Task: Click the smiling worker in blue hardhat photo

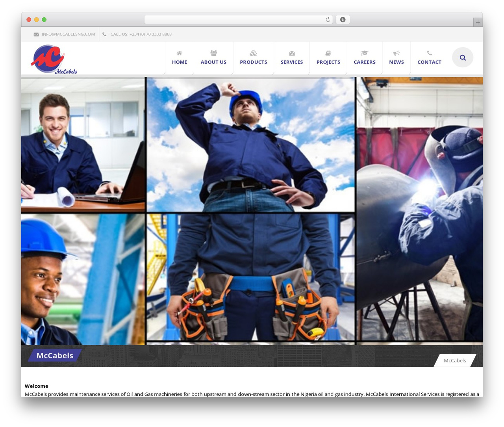Action: pyautogui.click(x=83, y=280)
